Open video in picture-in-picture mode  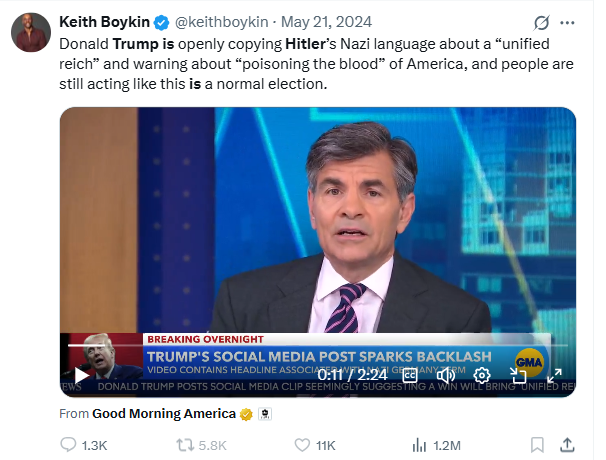coord(518,375)
